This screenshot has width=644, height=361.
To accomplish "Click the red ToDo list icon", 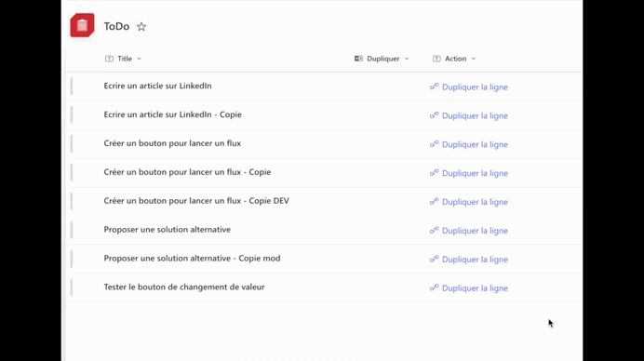I will click(x=82, y=25).
